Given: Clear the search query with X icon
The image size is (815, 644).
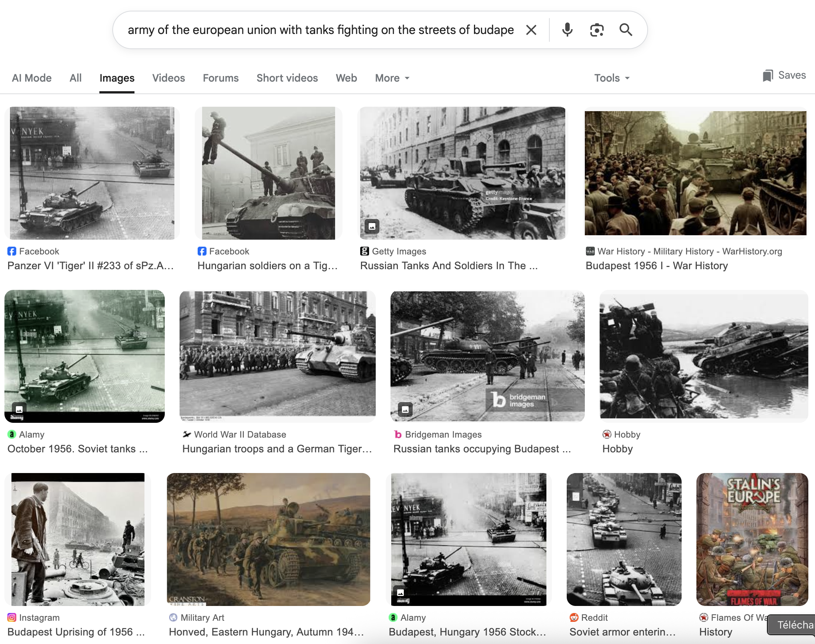Looking at the screenshot, I should point(531,30).
